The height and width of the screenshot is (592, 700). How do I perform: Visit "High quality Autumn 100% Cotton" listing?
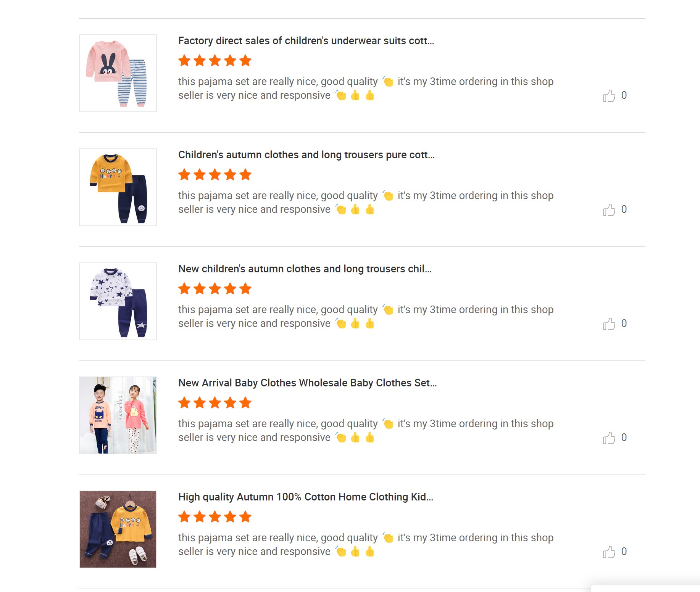[305, 497]
